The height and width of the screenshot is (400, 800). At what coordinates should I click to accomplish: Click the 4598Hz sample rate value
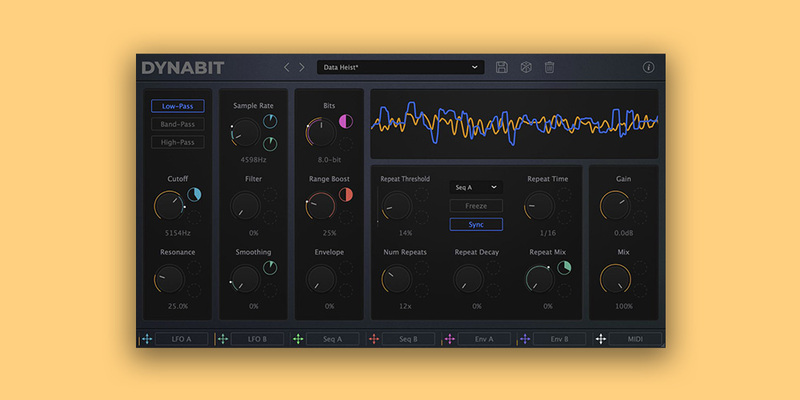(x=254, y=160)
